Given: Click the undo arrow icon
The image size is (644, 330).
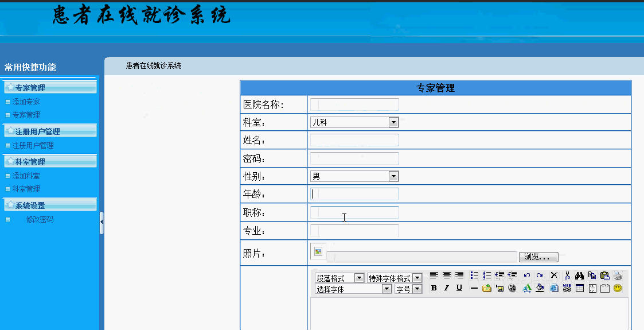Looking at the screenshot, I should (x=527, y=275).
